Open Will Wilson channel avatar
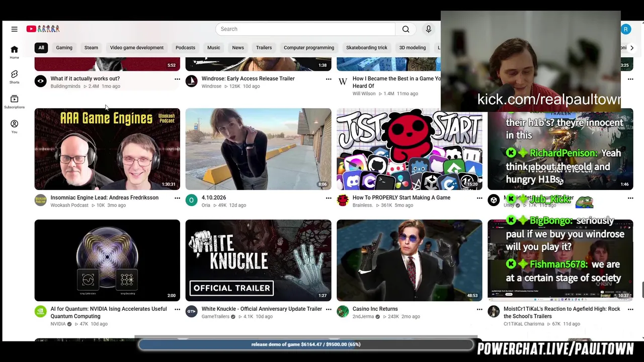Image resolution: width=644 pixels, height=362 pixels. tap(343, 81)
